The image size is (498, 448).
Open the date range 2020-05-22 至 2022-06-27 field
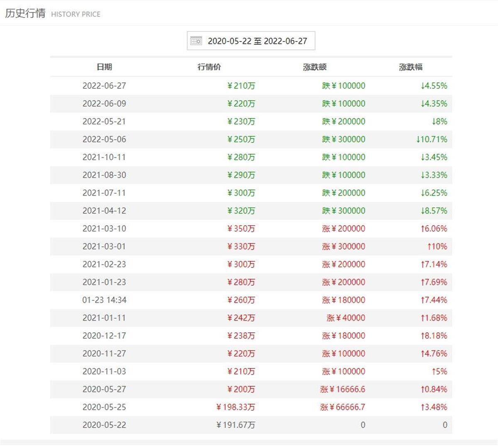coord(257,41)
